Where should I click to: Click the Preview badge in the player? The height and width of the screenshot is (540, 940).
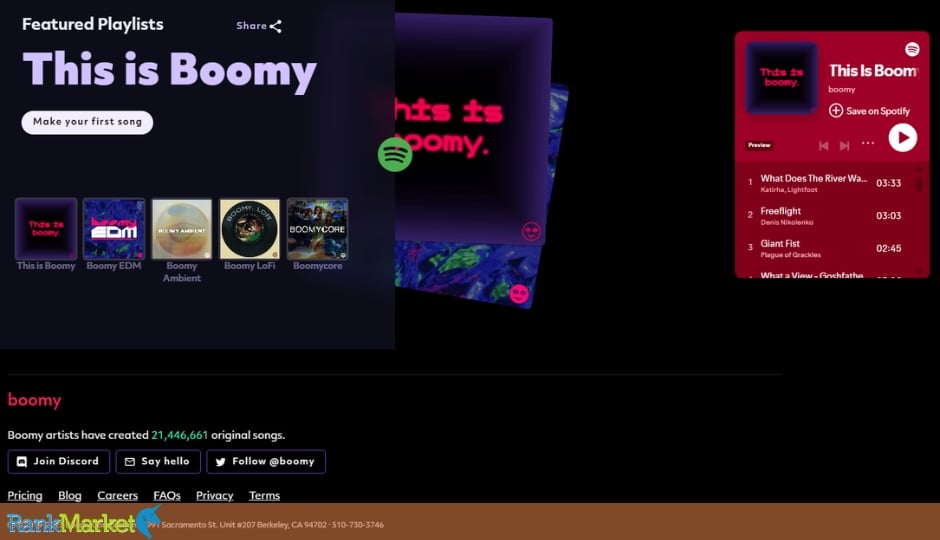[759, 145]
